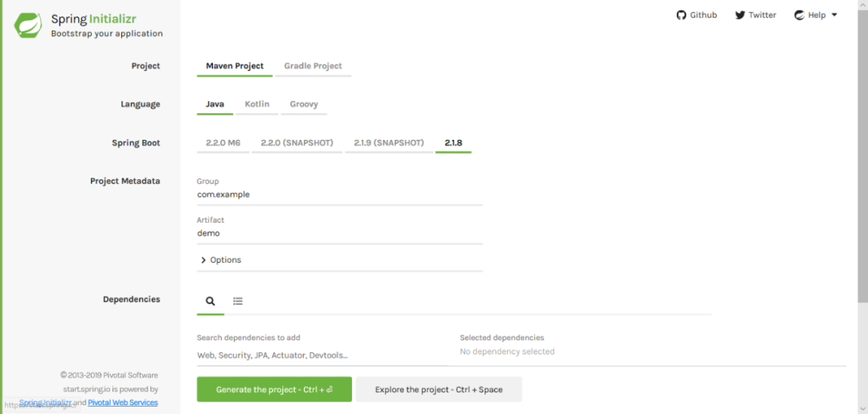
Task: Select the dependency search magnifier tab
Action: [x=211, y=301]
